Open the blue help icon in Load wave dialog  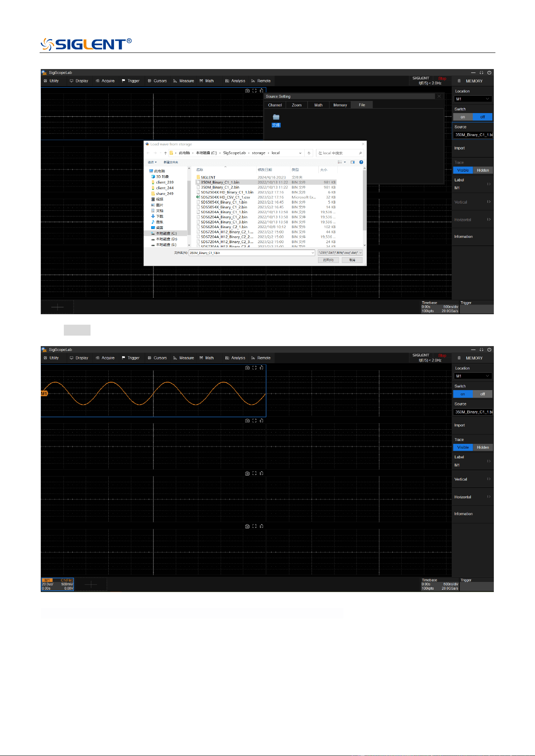(361, 162)
